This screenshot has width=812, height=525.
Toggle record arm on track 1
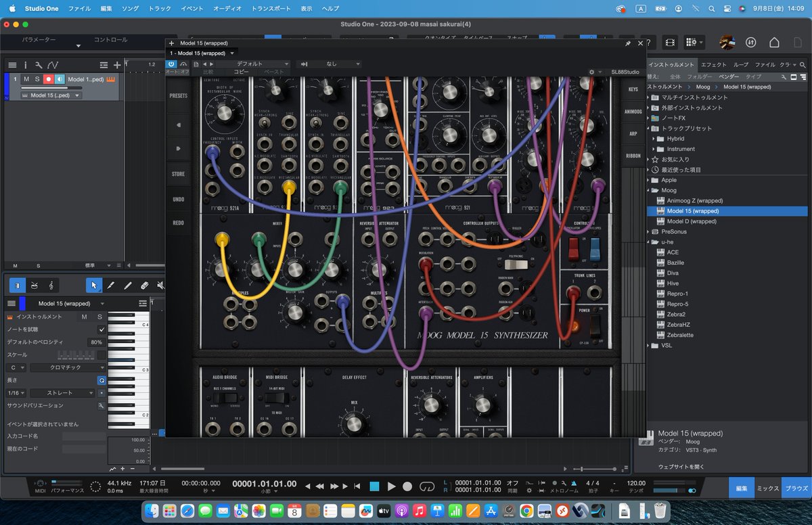point(49,79)
